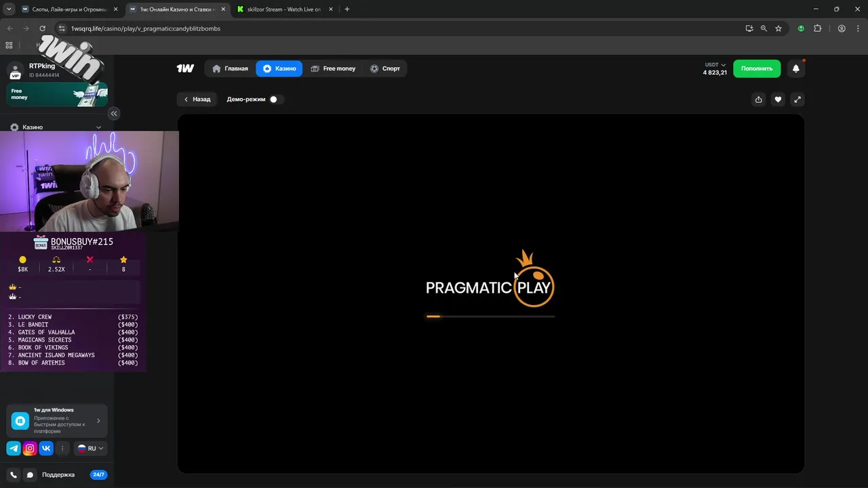868x488 pixels.
Task: Expand USDT currency dropdown
Action: pos(715,65)
